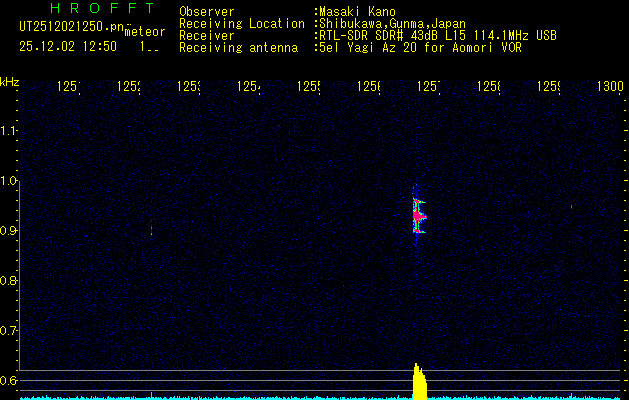Click the observer name Masaki Kano
Viewport: 629px width, 400px height.
click(357, 12)
